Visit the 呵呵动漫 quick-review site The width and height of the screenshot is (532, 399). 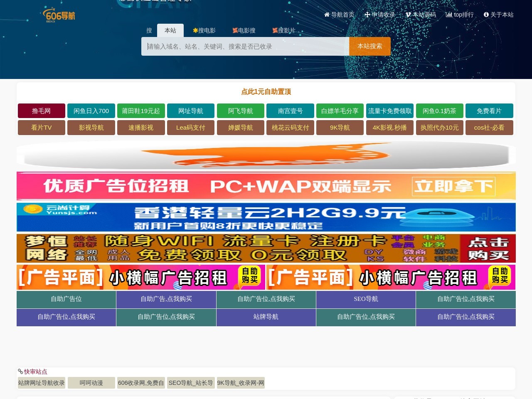(91, 383)
